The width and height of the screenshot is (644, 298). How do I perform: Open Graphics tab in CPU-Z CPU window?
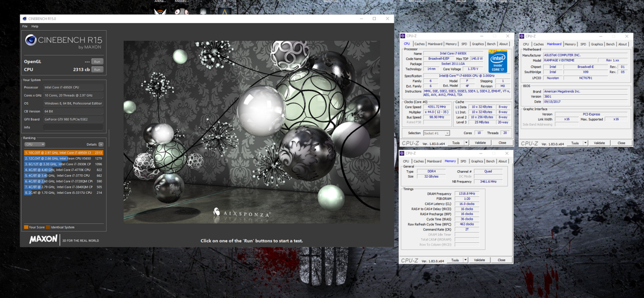[x=477, y=44]
